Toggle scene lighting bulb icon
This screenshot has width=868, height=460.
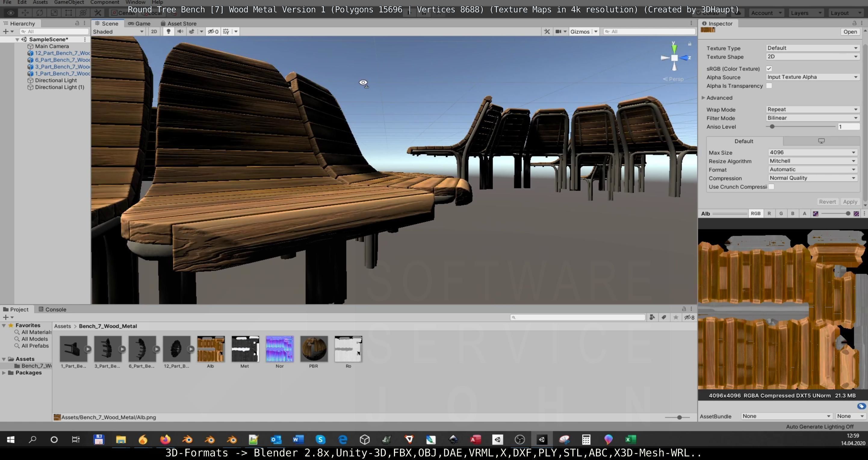169,31
